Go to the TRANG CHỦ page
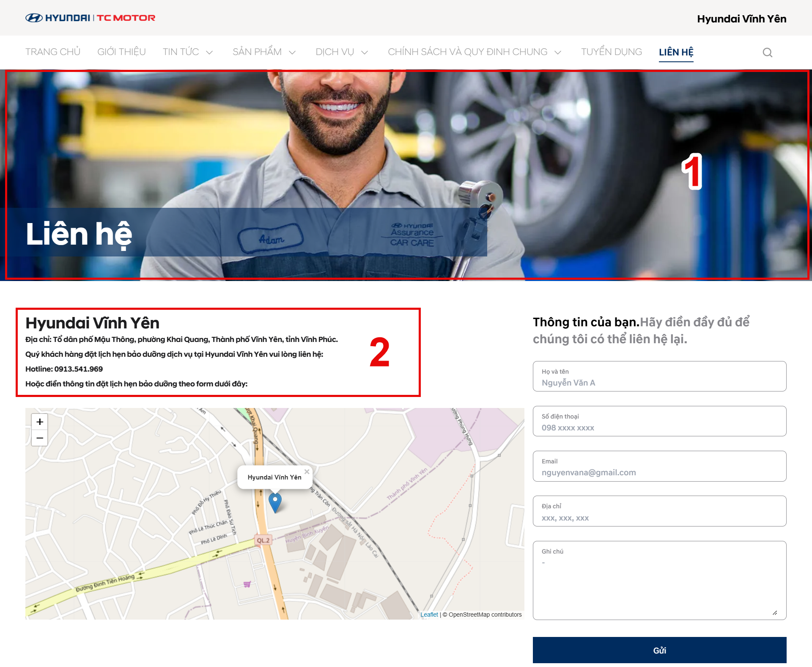Image resolution: width=812 pixels, height=667 pixels. tap(53, 52)
